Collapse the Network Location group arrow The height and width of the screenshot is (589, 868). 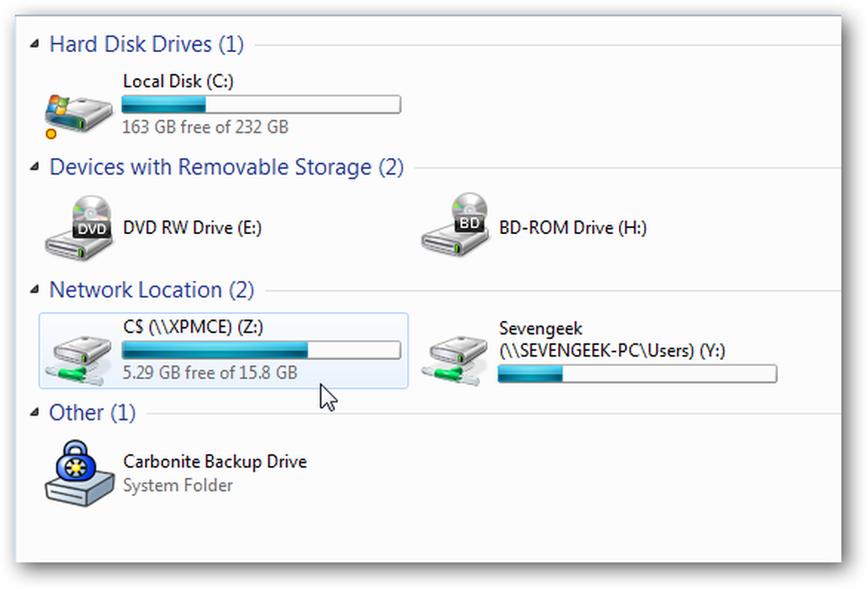point(35,289)
